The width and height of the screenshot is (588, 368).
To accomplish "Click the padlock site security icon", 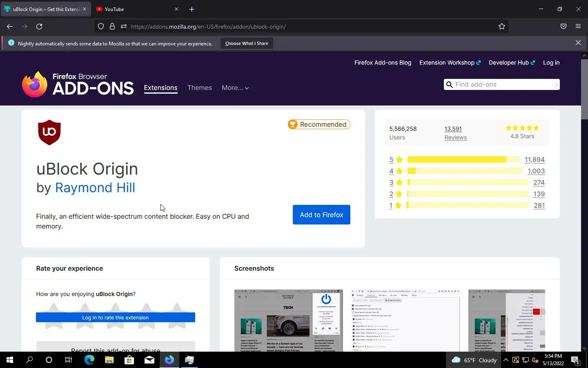I will (112, 27).
